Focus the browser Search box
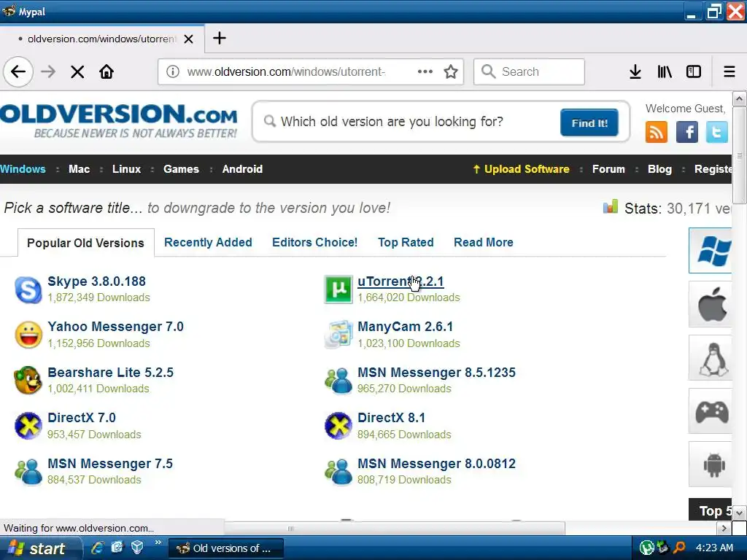Screen dimensions: 747x560 coord(530,72)
